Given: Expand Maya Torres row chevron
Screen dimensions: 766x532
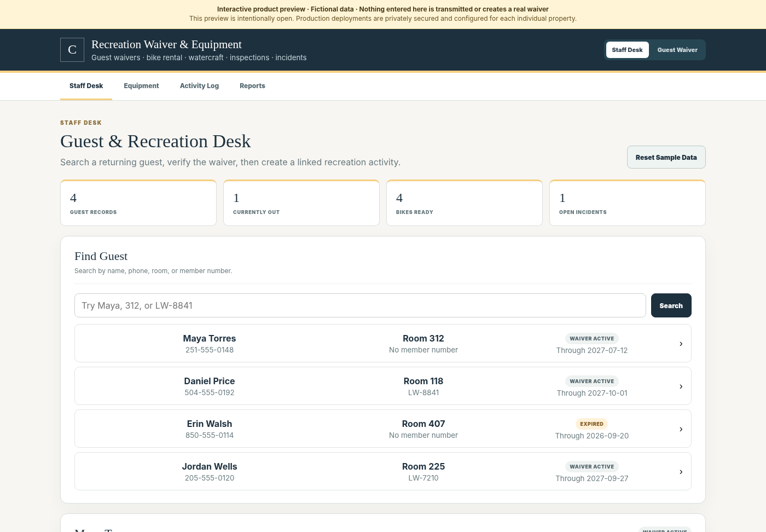Looking at the screenshot, I should point(681,344).
